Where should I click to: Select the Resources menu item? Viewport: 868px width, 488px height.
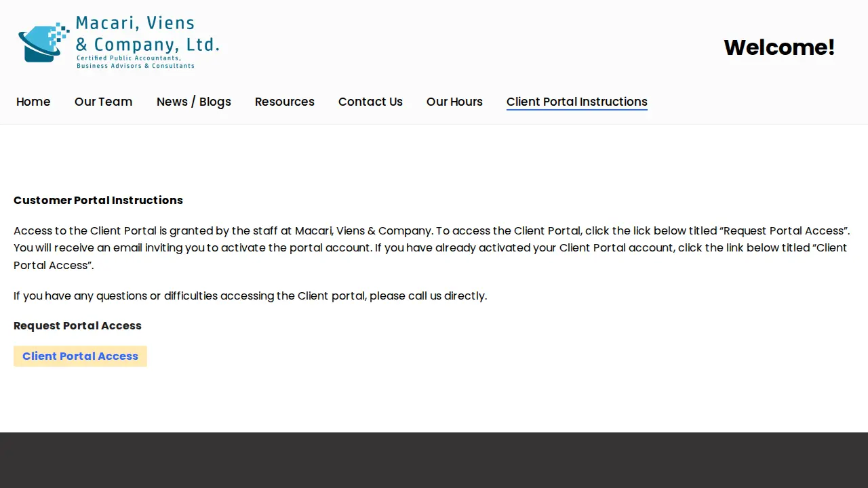pyautogui.click(x=285, y=102)
